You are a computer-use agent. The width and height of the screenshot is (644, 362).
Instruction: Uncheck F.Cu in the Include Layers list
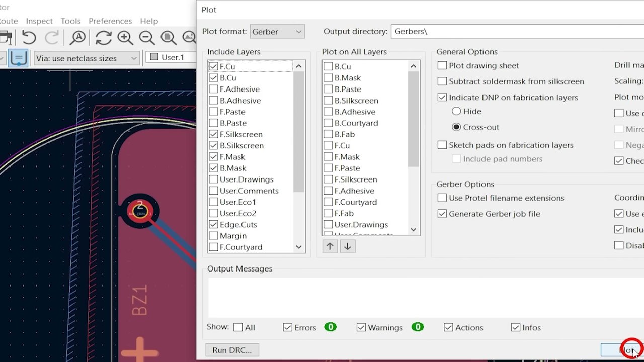pos(213,66)
